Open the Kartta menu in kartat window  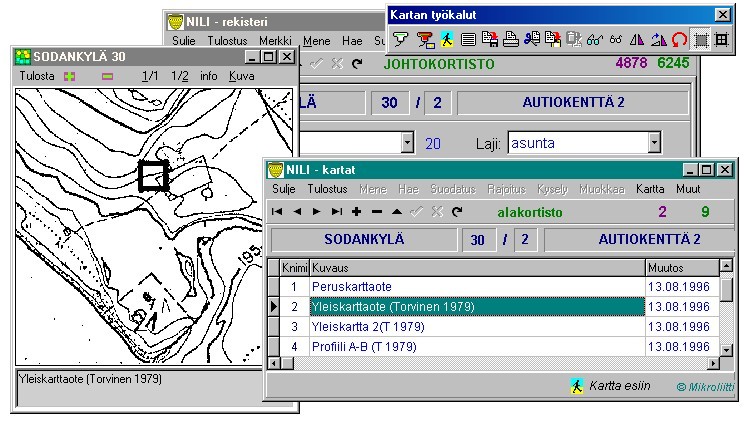coord(650,189)
